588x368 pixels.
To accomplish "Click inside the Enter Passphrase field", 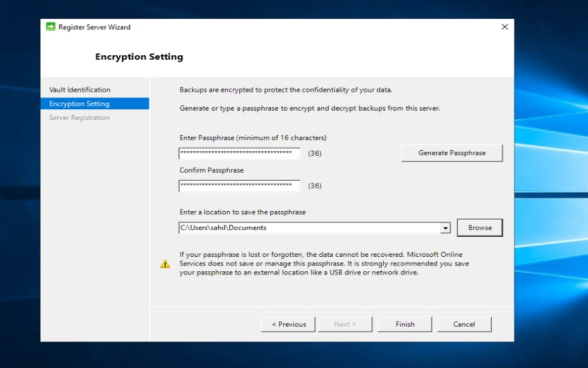I will (x=239, y=153).
